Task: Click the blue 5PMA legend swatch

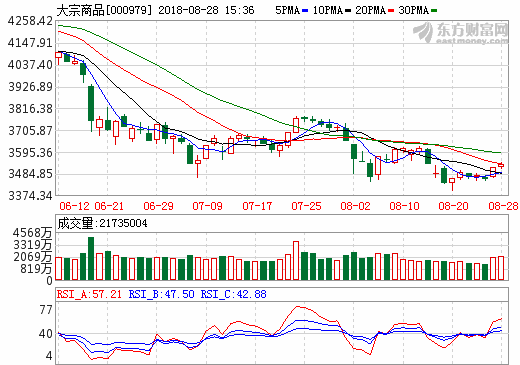Action: 305,11
